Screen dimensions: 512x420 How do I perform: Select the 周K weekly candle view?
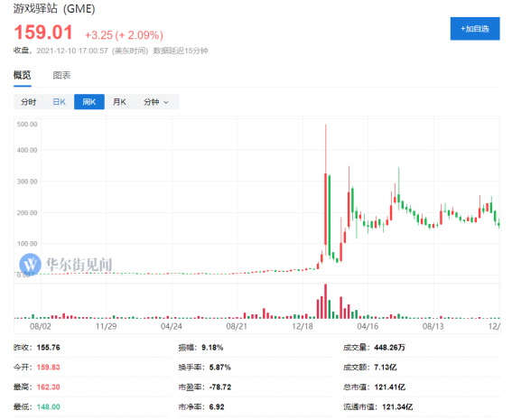point(89,102)
